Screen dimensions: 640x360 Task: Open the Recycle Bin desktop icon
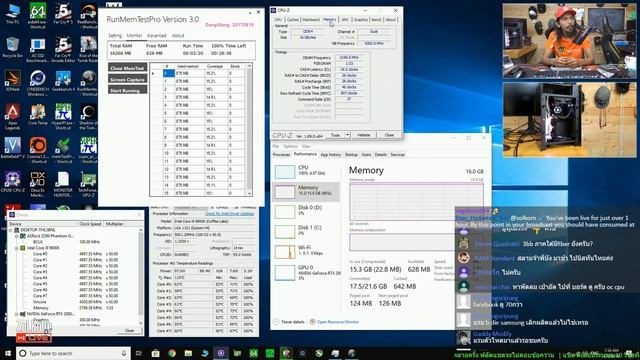click(13, 47)
